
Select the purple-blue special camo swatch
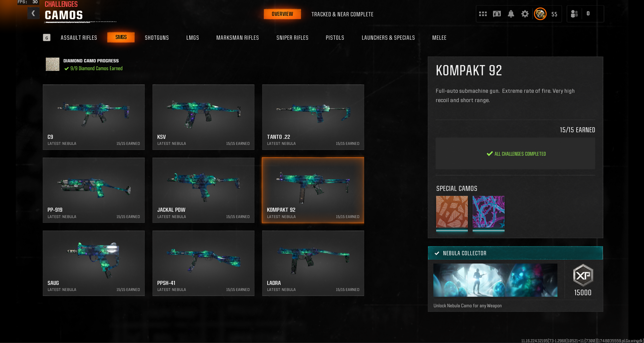[488, 212]
